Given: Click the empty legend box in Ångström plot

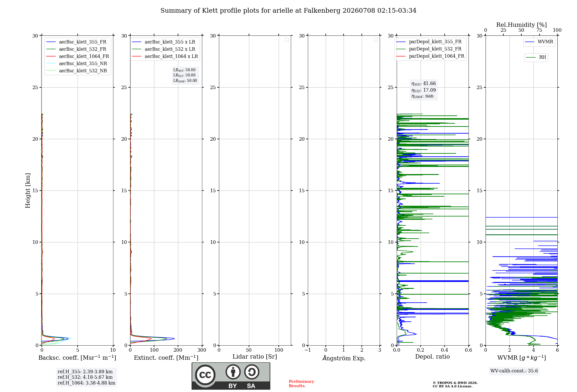Looking at the screenshot, I should pyautogui.click(x=376, y=40).
